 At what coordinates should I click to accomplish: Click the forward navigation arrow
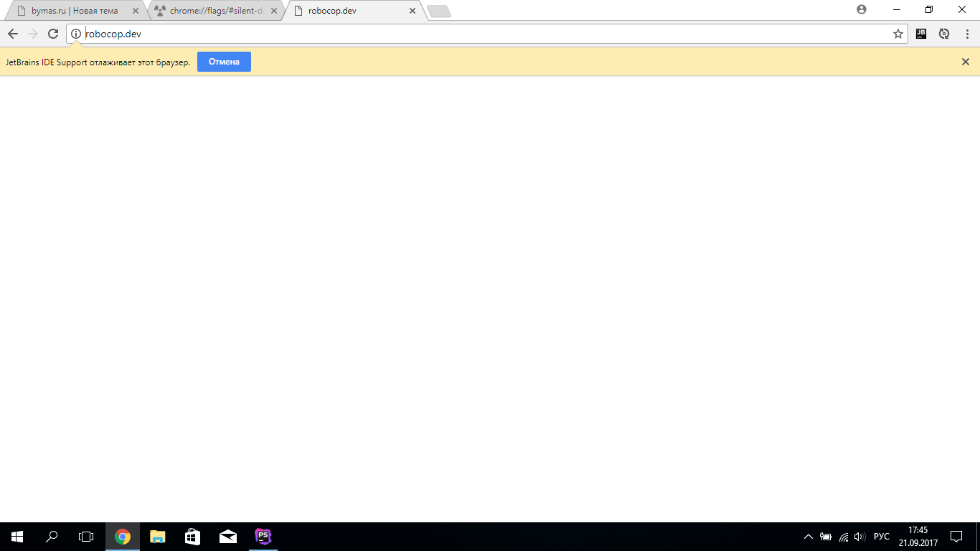(x=32, y=34)
